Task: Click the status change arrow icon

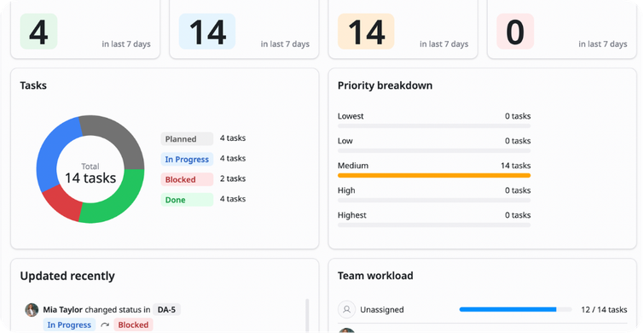Action: point(105,324)
